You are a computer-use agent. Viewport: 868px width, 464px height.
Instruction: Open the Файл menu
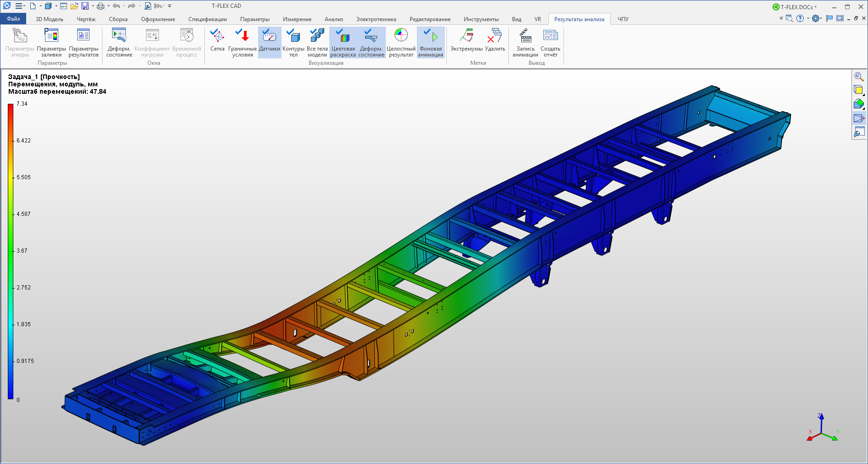pos(13,19)
